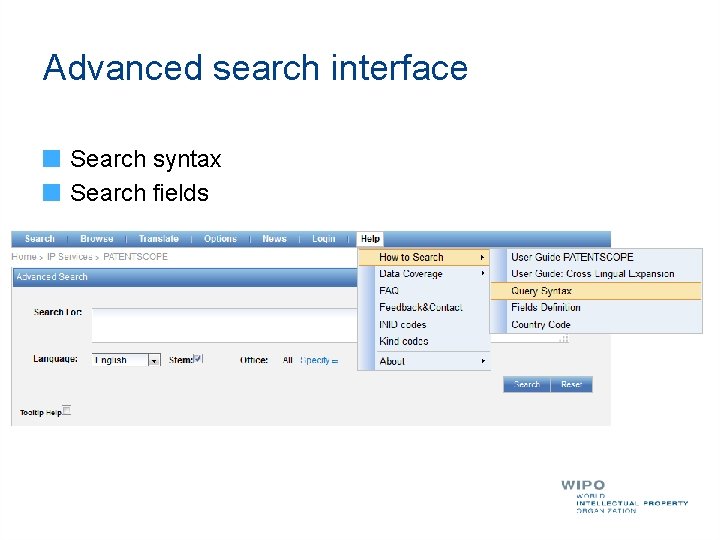Go to Home breadcrumb link
This screenshot has height=540, width=720.
coord(24,257)
